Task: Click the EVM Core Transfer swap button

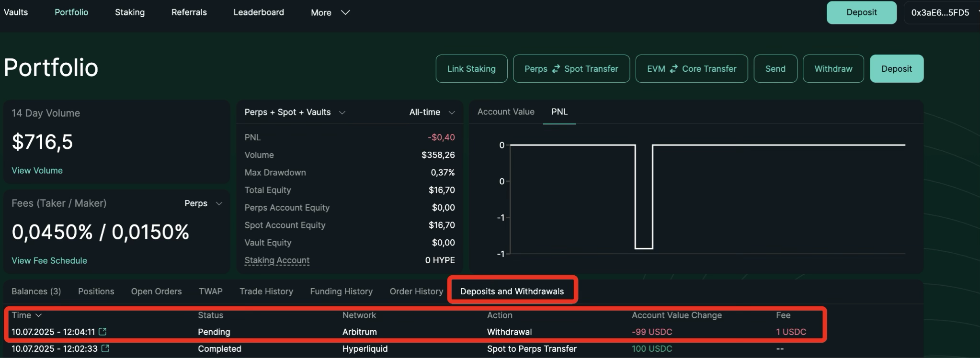Action: point(691,69)
